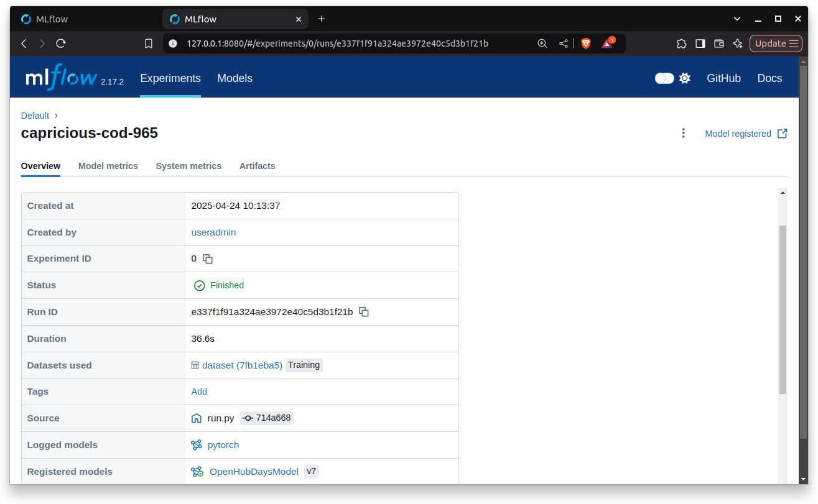Open the Docs link
Image resolution: width=818 pixels, height=504 pixels.
tap(769, 78)
